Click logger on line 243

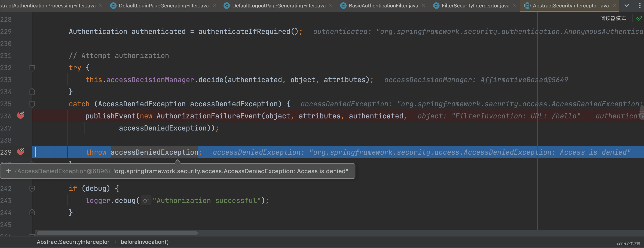click(98, 200)
